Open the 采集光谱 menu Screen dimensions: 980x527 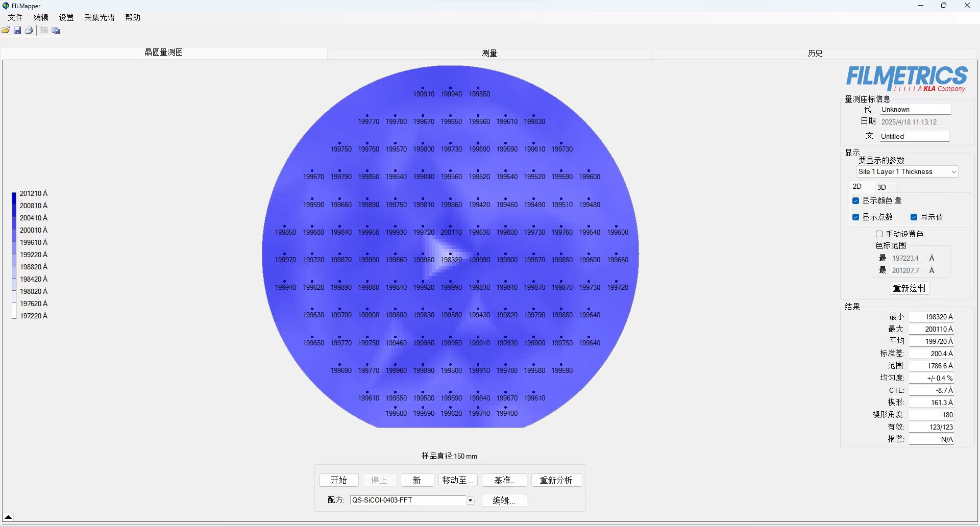point(99,17)
